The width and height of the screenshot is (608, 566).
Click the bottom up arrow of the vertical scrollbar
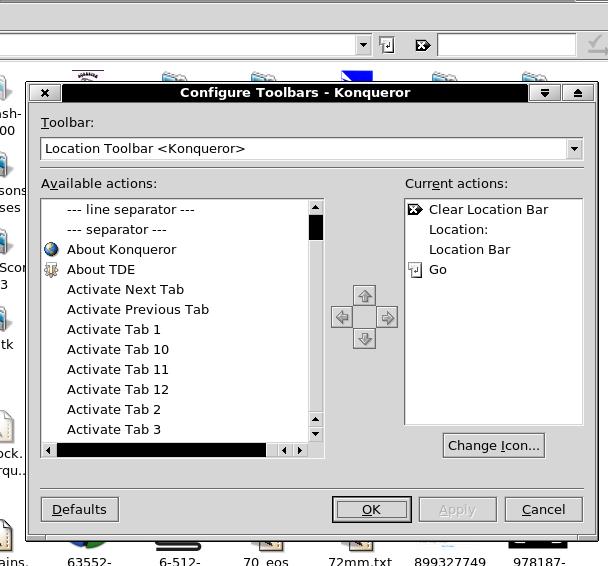[x=316, y=419]
